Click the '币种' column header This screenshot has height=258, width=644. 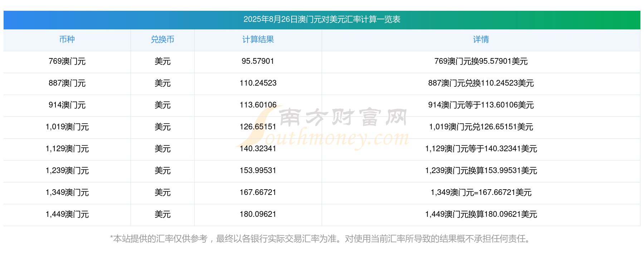pos(67,39)
